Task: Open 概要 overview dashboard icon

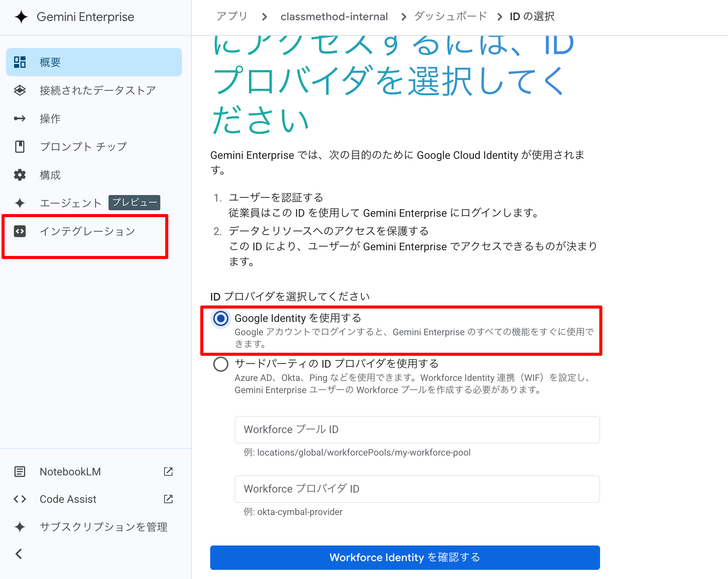Action: (20, 62)
